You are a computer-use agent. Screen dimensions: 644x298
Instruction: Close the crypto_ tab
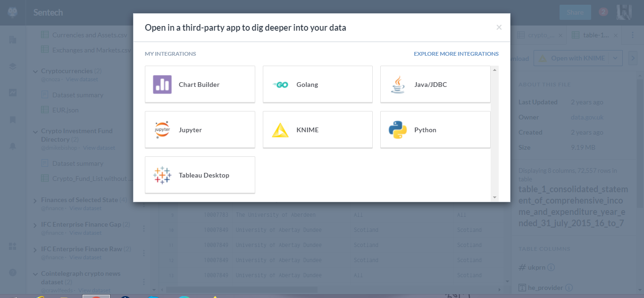(560, 35)
